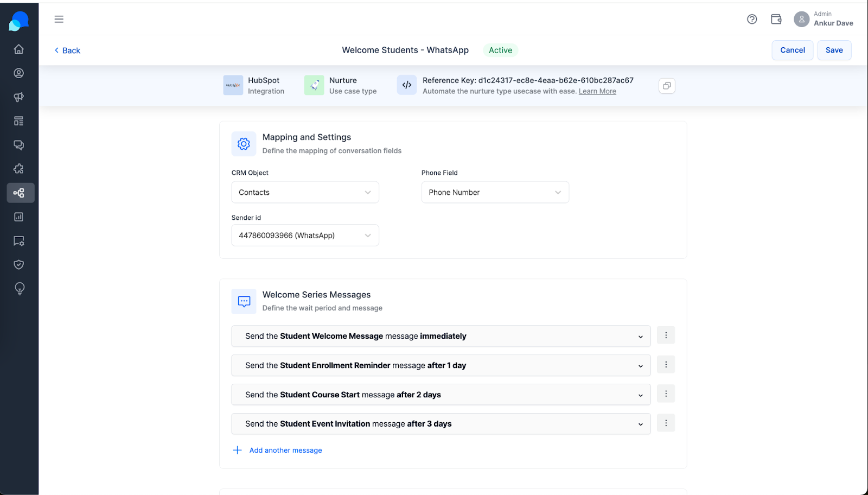Click the code reference key icon

tap(407, 85)
